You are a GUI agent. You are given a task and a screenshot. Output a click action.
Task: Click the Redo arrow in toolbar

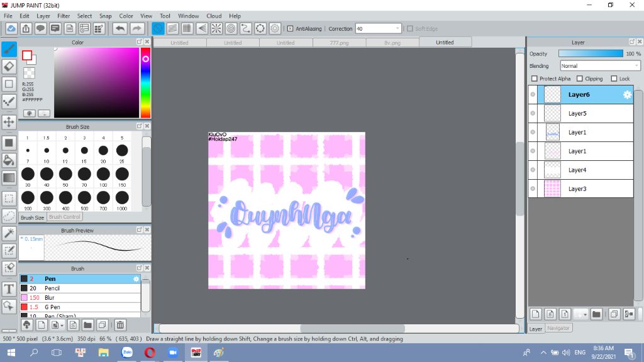tap(136, 28)
